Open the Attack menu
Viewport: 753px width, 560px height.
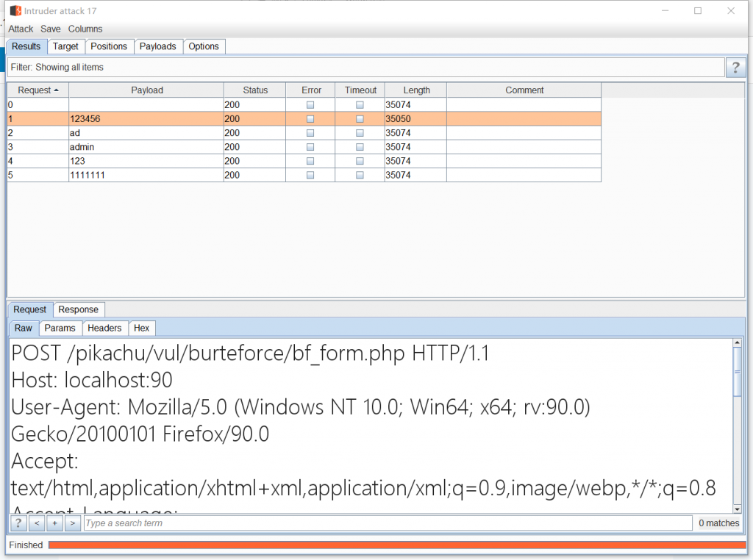21,29
